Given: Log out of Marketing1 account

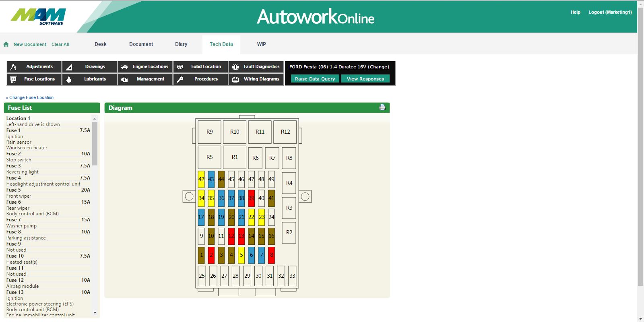Looking at the screenshot, I should [610, 12].
